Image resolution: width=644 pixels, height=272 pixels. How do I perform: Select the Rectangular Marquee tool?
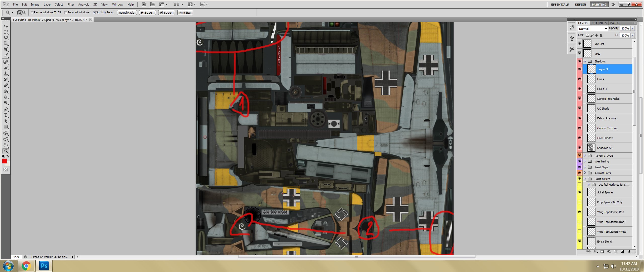click(x=6, y=32)
